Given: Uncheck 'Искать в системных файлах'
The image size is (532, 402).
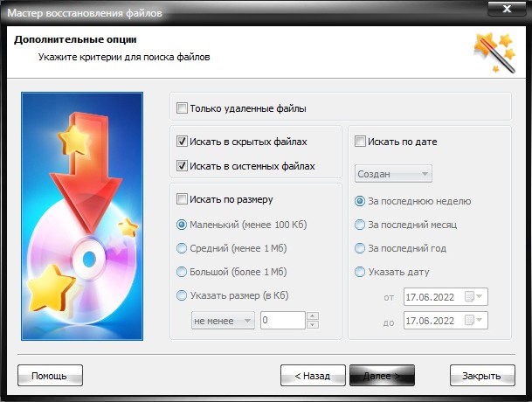Looking at the screenshot, I should point(182,166).
